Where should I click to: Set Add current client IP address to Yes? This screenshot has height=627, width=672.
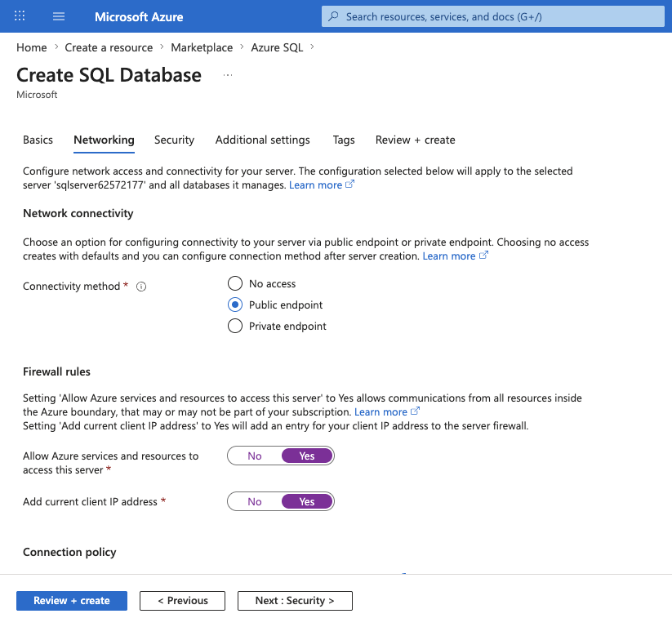pyautogui.click(x=307, y=502)
